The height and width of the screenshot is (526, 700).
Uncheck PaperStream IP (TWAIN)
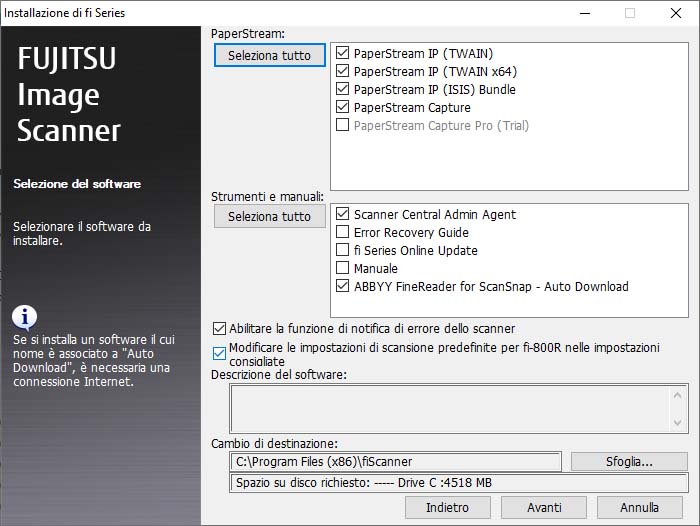[x=343, y=53]
